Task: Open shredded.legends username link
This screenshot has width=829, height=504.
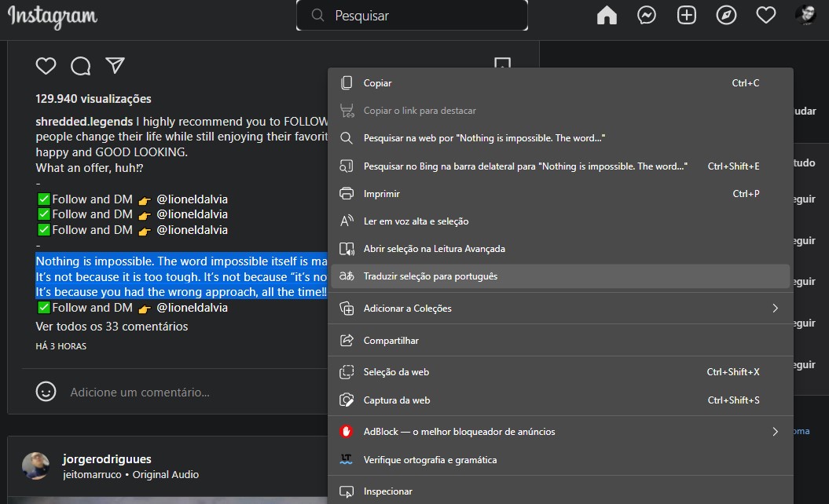Action: pyautogui.click(x=84, y=122)
